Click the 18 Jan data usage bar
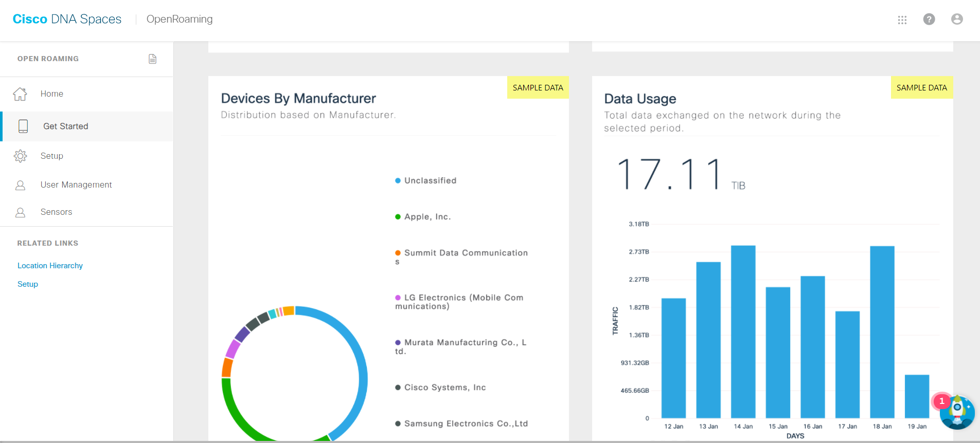 882,332
